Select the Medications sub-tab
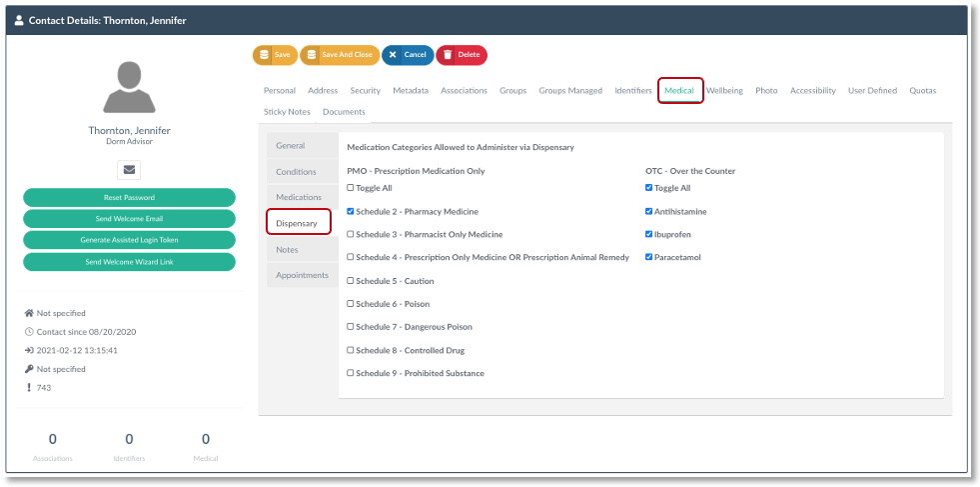The image size is (980, 487). pyautogui.click(x=303, y=197)
